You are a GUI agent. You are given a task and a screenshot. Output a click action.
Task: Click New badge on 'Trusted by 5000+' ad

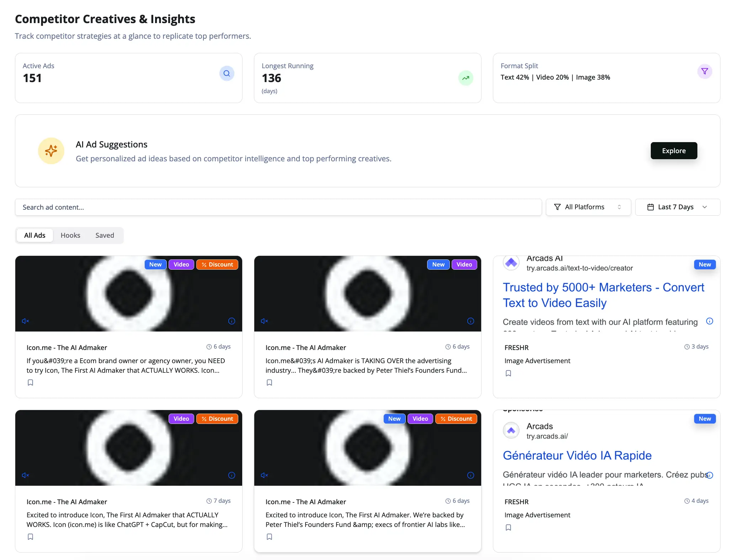click(x=705, y=264)
